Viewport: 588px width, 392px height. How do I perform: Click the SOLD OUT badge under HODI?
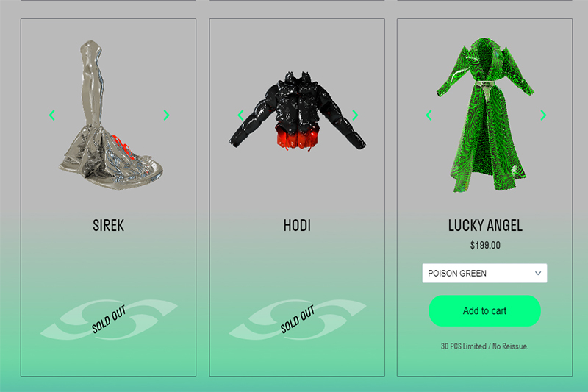pos(298,319)
